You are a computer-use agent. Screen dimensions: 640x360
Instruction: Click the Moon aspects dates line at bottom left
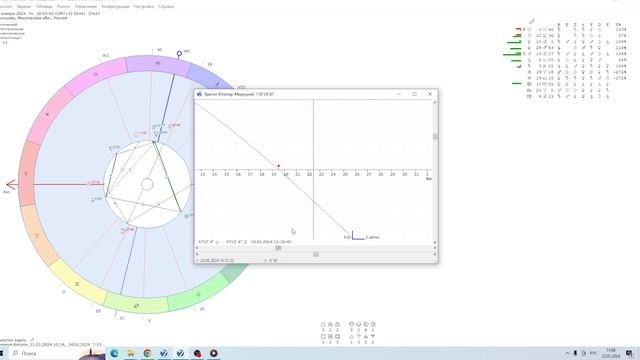point(51,344)
